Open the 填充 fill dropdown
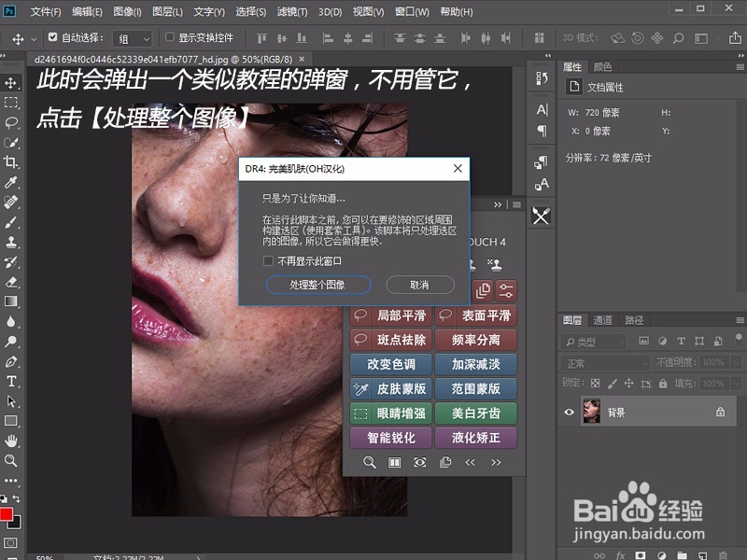The width and height of the screenshot is (747, 560). click(736, 384)
